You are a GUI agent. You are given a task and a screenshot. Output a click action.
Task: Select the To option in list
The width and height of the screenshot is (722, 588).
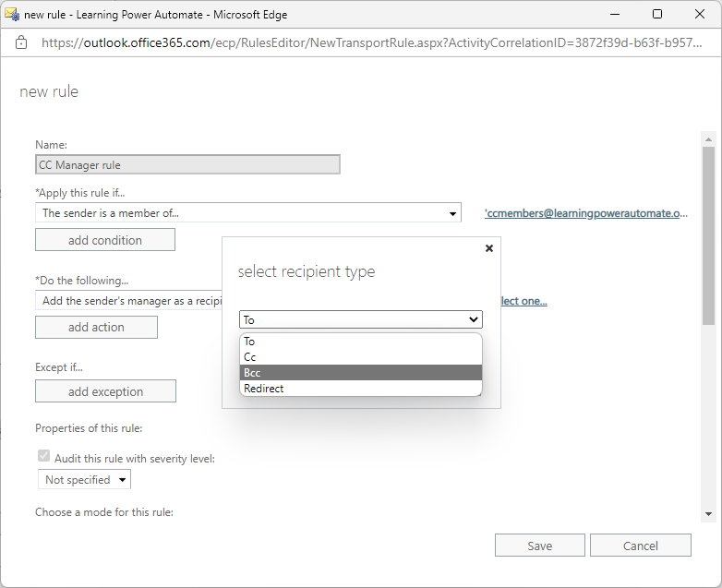[360, 342]
